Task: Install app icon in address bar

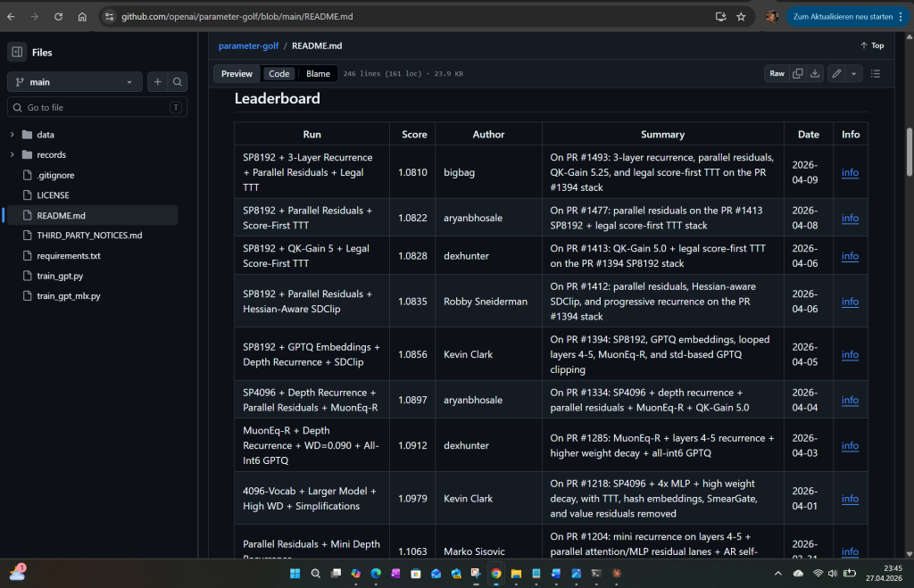Action: pyautogui.click(x=720, y=16)
